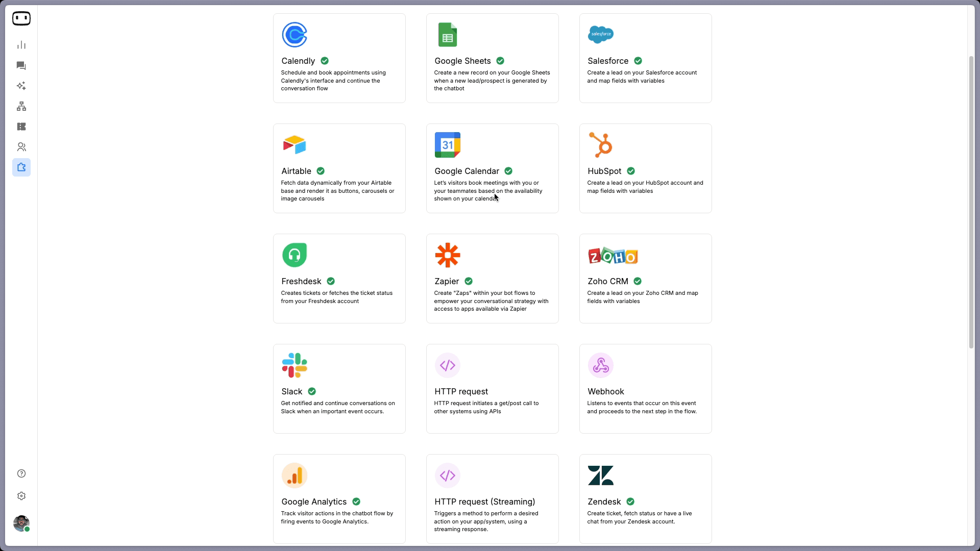The height and width of the screenshot is (551, 980).
Task: Click the Zendesk logo icon
Action: [601, 475]
